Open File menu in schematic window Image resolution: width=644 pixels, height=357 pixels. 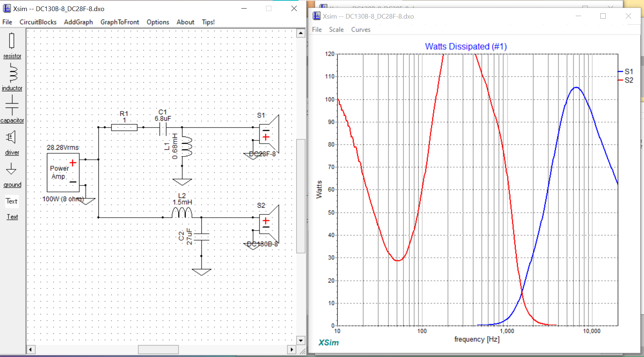pos(7,22)
